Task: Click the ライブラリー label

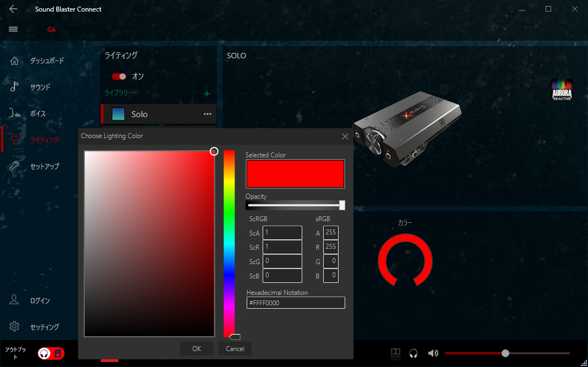Action: tap(118, 93)
